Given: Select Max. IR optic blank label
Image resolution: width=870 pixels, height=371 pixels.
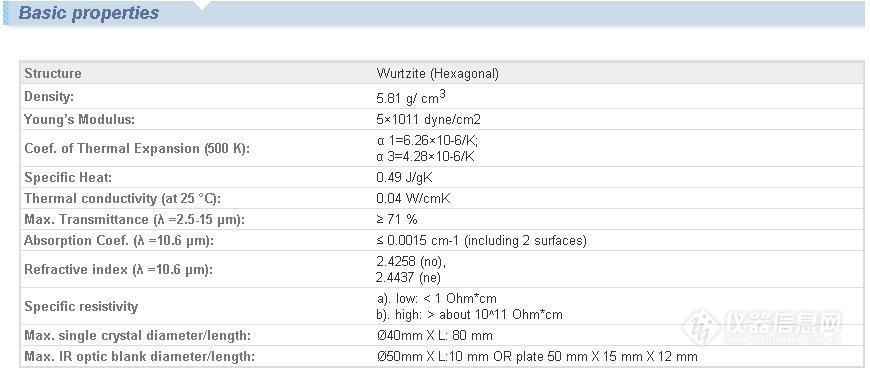Looking at the screenshot, I should coord(139,356).
